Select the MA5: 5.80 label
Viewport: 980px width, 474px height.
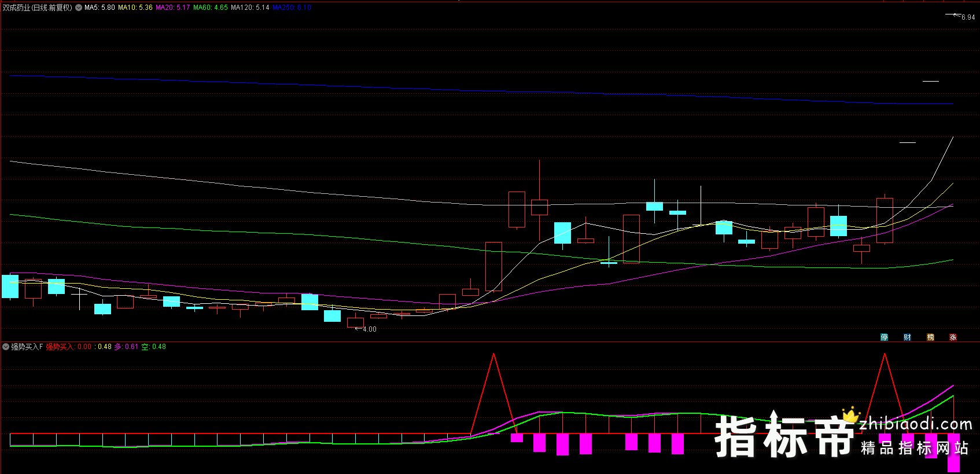click(100, 8)
